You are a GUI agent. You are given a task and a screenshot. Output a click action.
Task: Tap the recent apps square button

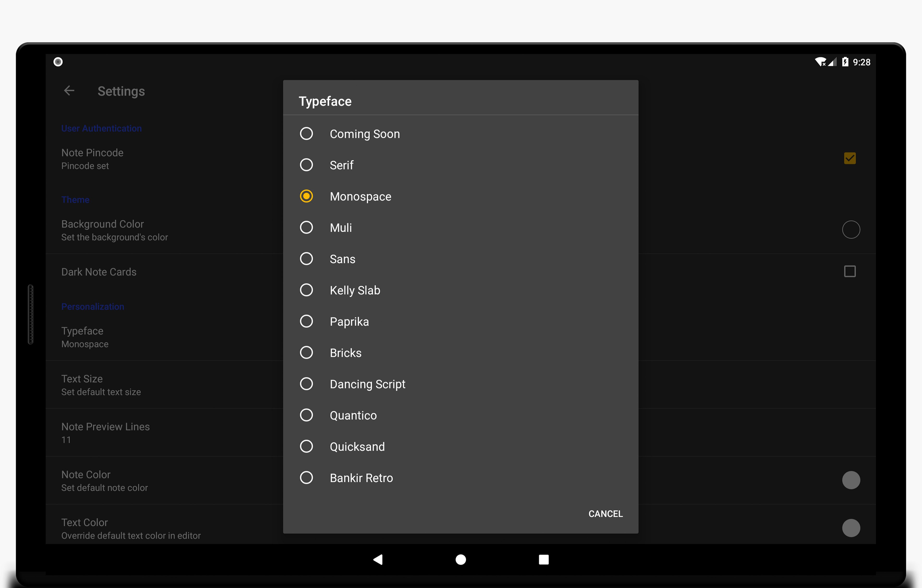pyautogui.click(x=544, y=559)
